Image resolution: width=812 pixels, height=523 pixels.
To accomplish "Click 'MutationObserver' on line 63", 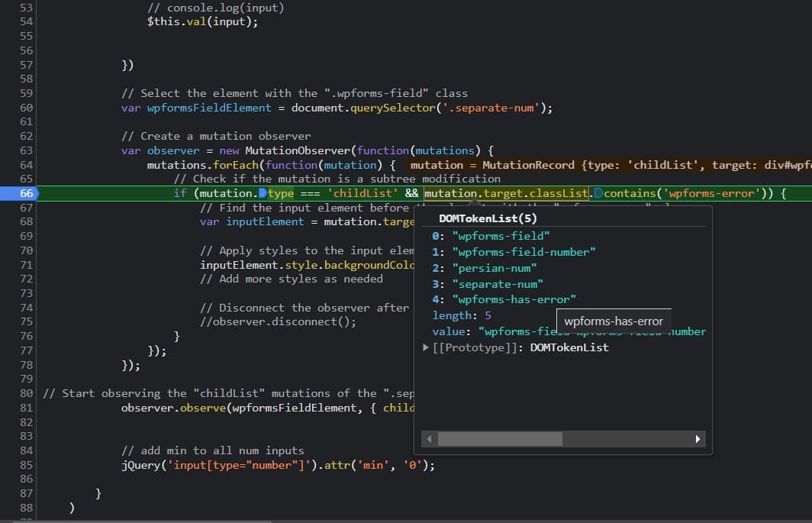I will click(x=298, y=150).
